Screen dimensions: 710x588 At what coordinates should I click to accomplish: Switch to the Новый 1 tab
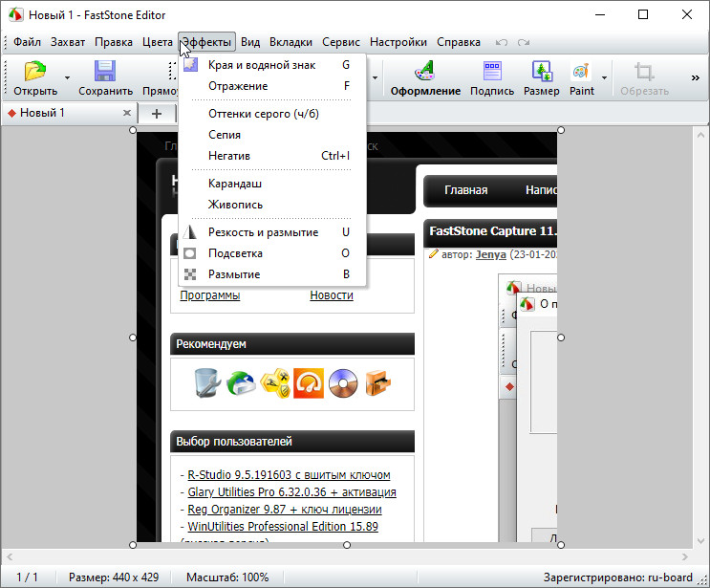coord(43,113)
